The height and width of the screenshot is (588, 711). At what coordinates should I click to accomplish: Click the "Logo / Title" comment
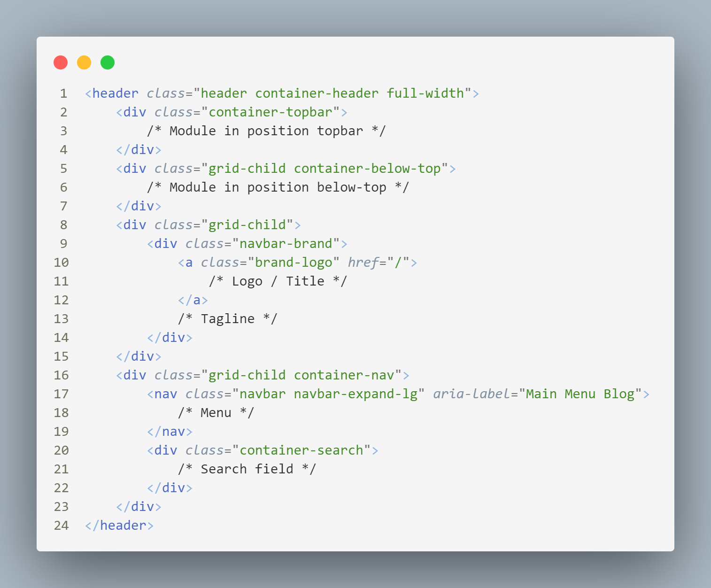pyautogui.click(x=278, y=281)
